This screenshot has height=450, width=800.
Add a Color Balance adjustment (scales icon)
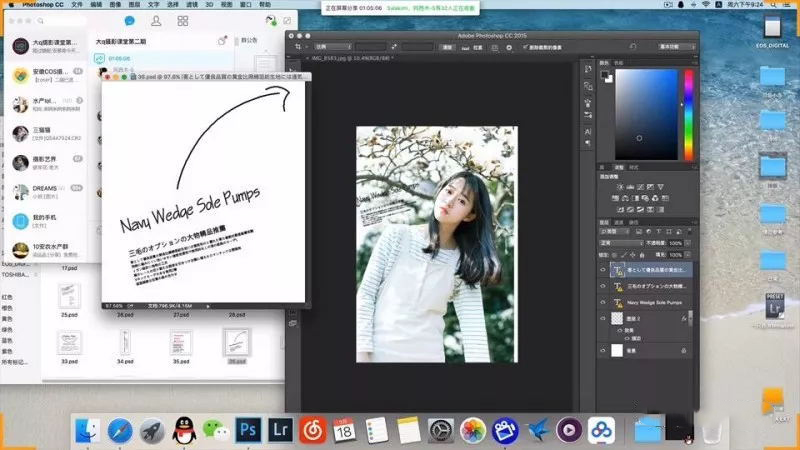(625, 198)
